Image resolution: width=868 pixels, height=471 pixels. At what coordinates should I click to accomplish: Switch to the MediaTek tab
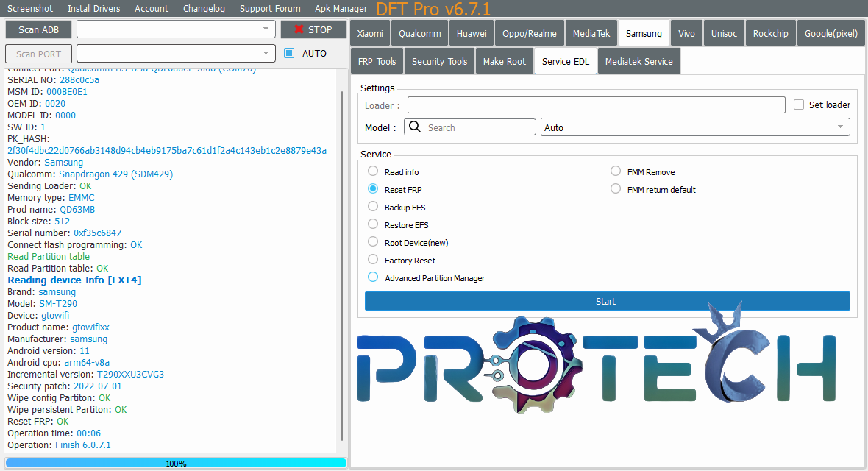[x=591, y=33]
